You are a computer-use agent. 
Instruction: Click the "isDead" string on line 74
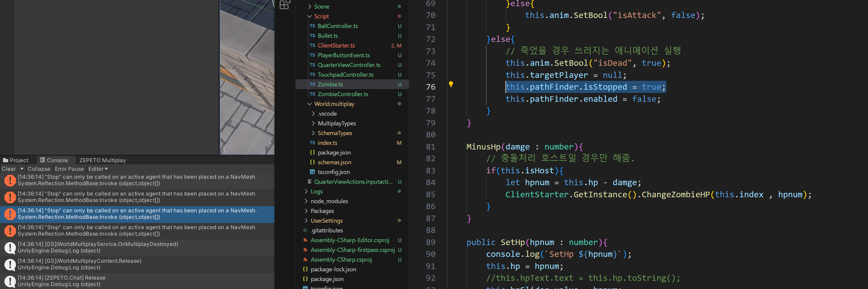[612, 63]
